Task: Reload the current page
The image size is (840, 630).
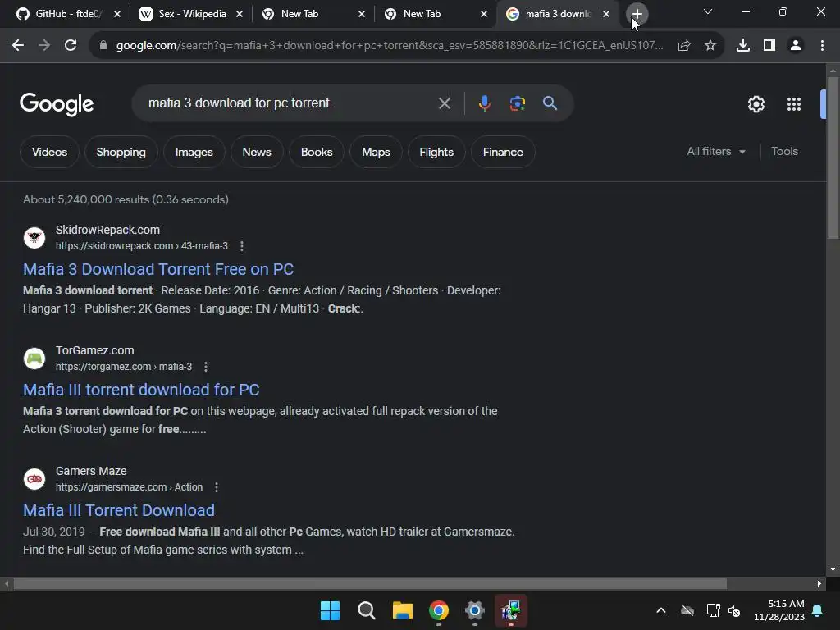Action: 71,46
